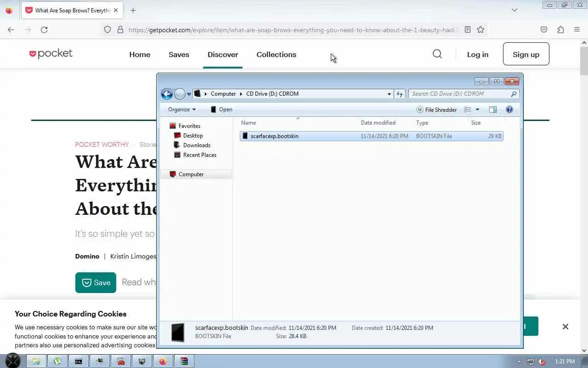
Task: Click Computer in the address breadcrumb
Action: tap(223, 94)
